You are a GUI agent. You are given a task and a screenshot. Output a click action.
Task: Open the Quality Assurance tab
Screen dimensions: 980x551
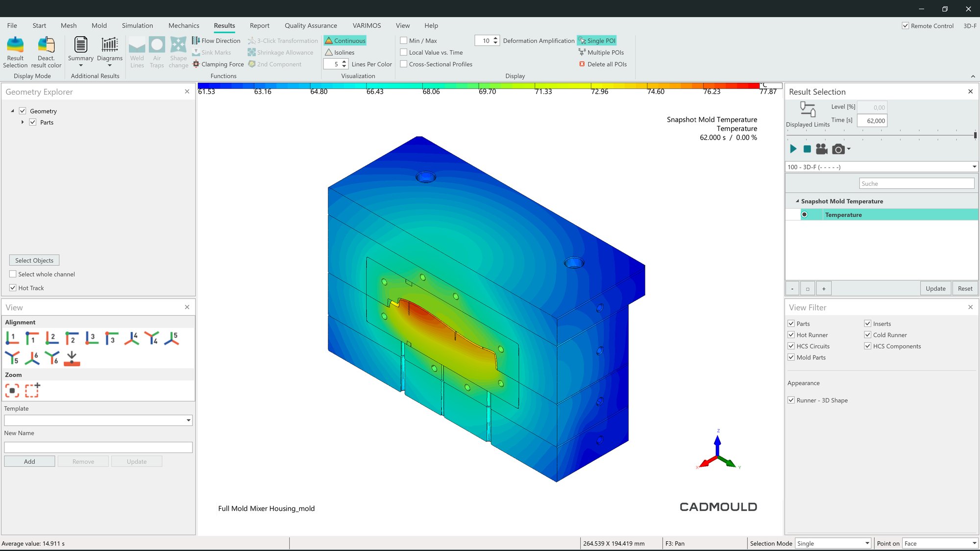[311, 25]
